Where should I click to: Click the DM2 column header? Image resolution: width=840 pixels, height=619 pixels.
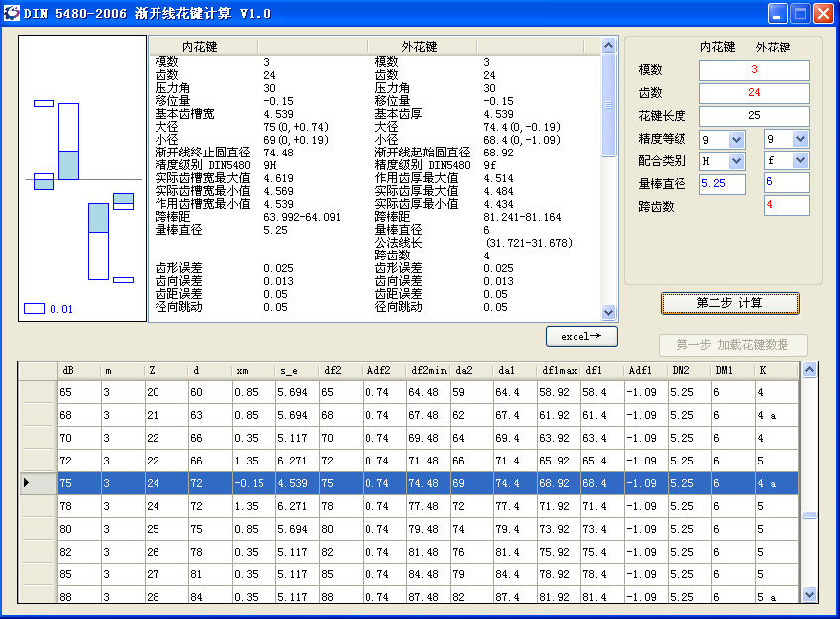coord(688,370)
